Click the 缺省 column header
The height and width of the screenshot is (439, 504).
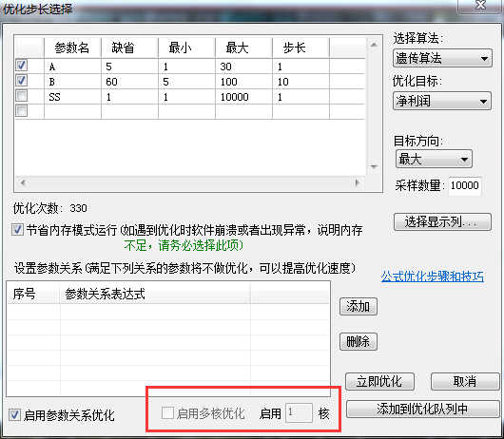(129, 48)
